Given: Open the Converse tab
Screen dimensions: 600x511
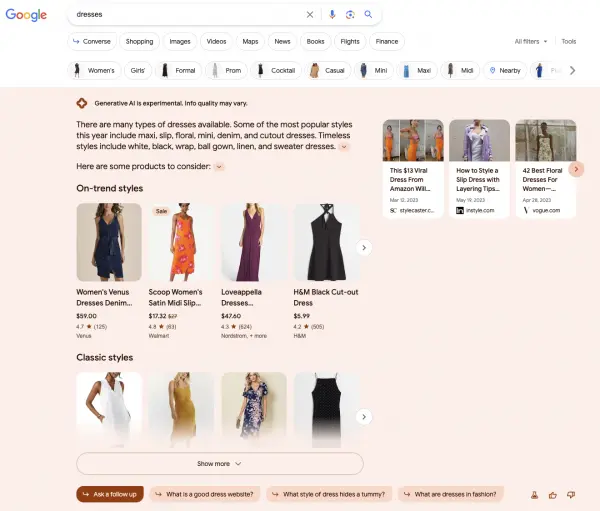Looking at the screenshot, I should (92, 41).
